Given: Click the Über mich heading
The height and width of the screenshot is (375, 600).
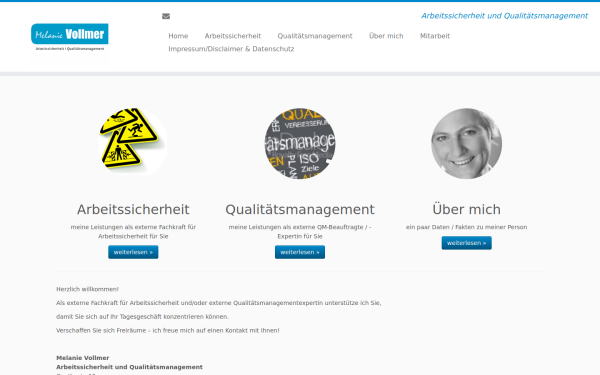Looking at the screenshot, I should [x=466, y=209].
